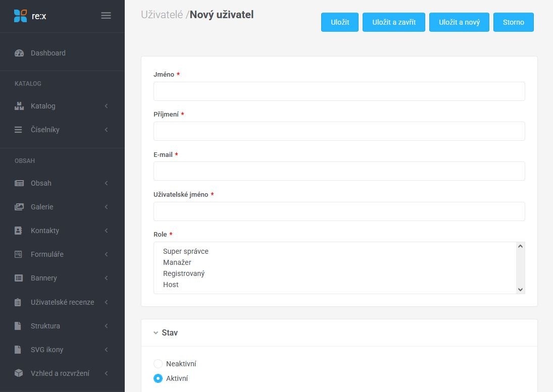
Task: Select the Neaktivní radio button
Action: coord(158,364)
